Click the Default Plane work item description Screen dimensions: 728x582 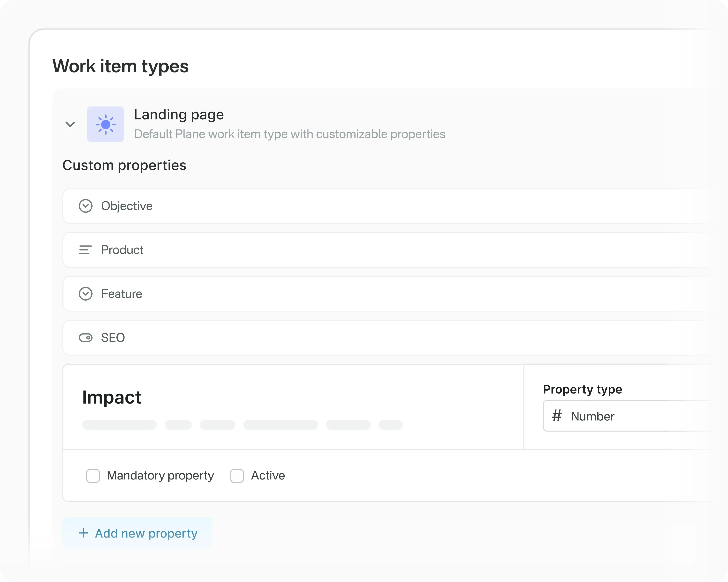289,134
